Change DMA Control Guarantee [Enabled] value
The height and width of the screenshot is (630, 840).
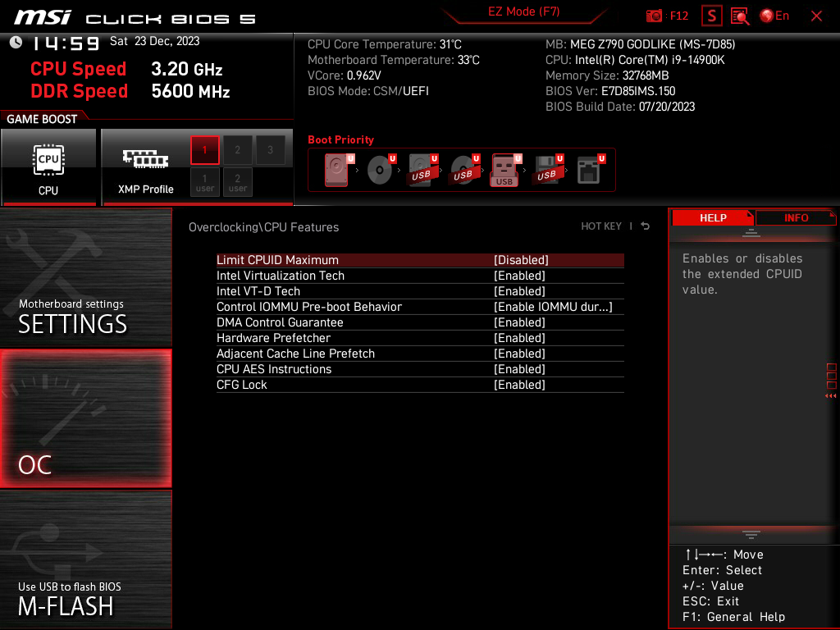tap(519, 322)
